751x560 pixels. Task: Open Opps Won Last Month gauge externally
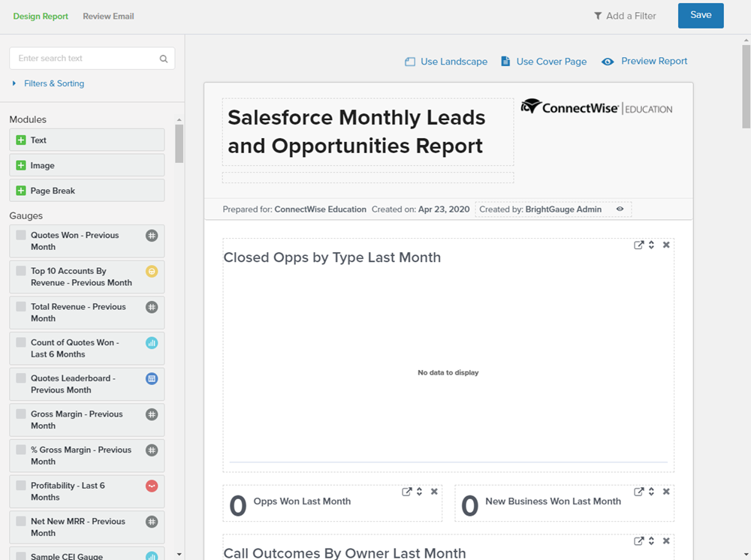coord(406,492)
